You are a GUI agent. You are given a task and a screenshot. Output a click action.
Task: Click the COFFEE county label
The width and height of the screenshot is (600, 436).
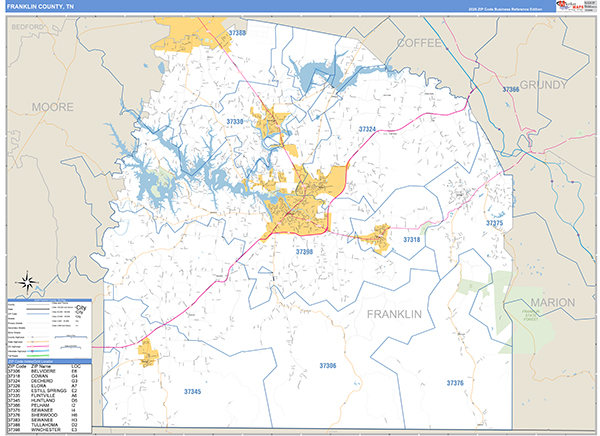(x=419, y=43)
